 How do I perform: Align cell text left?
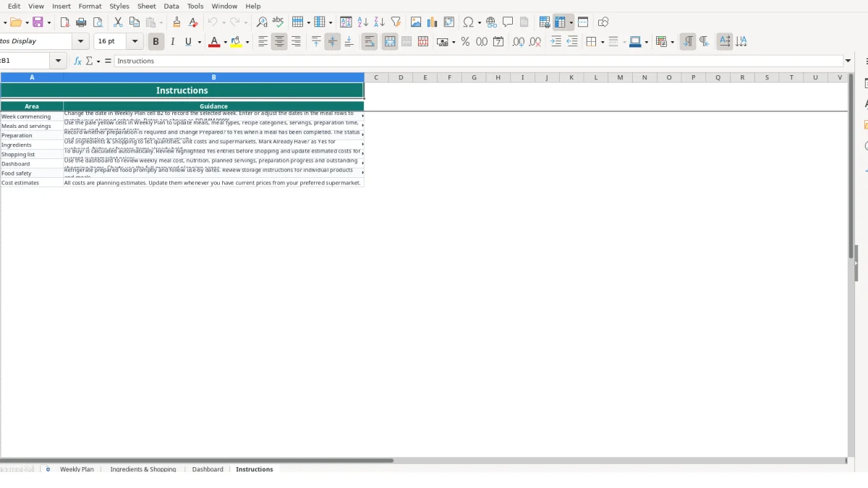(263, 42)
